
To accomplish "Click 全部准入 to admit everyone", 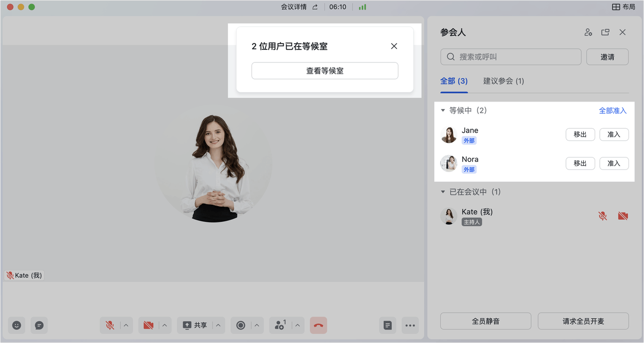I will point(613,110).
